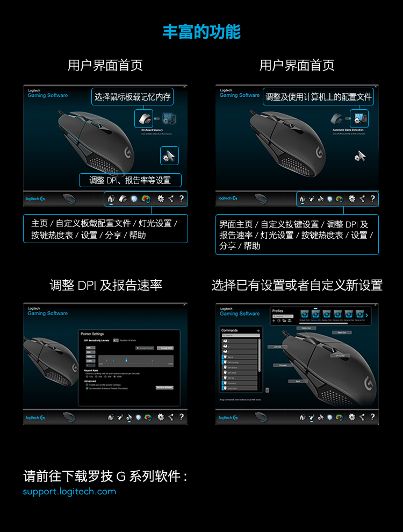Click Home icon in Automatic Game Detection window

[303, 199]
